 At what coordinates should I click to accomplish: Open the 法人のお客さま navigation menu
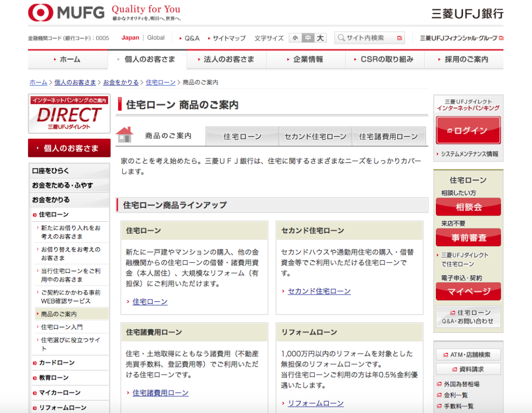227,60
